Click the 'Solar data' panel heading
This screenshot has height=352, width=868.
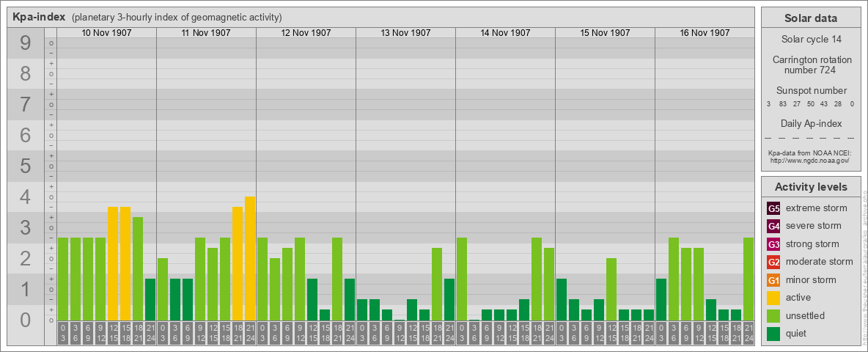click(811, 18)
